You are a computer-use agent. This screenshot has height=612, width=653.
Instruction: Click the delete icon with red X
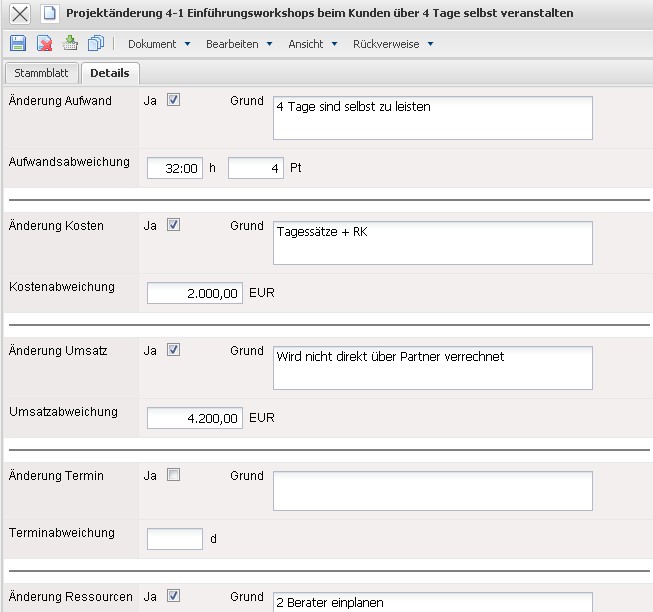coord(44,44)
